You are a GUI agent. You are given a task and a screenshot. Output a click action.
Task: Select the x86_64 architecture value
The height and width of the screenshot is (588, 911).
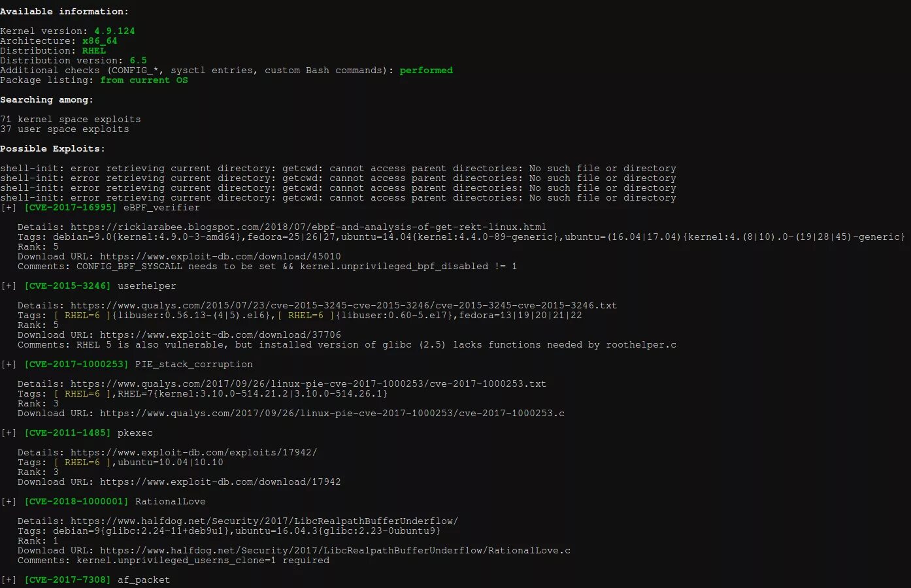[x=100, y=41]
